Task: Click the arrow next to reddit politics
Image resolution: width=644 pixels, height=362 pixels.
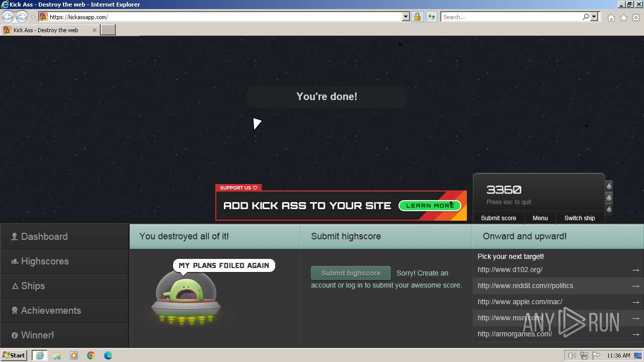Action: (x=636, y=286)
